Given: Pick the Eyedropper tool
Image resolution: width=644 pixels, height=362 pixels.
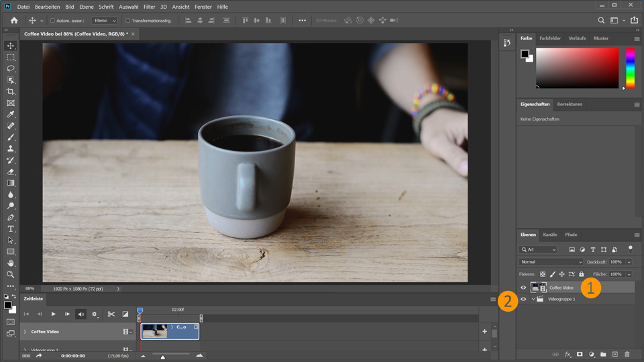Looking at the screenshot, I should pyautogui.click(x=11, y=114).
